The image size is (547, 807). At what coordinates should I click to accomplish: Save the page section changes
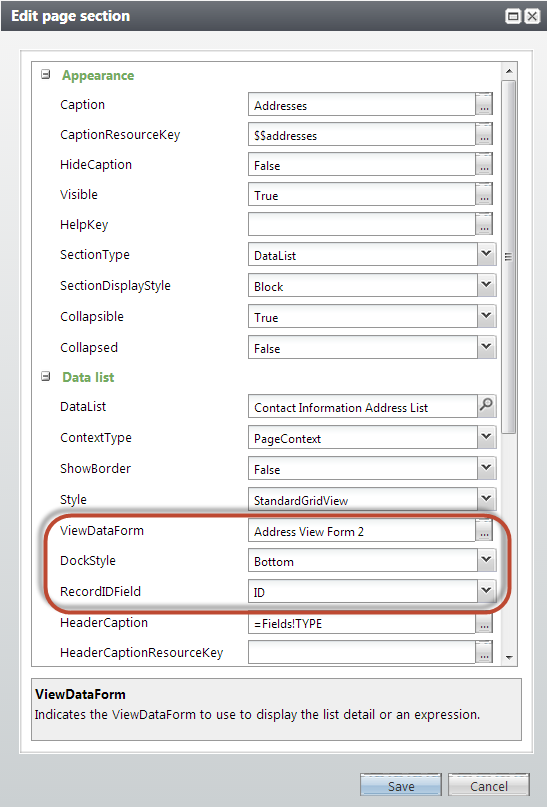click(401, 785)
